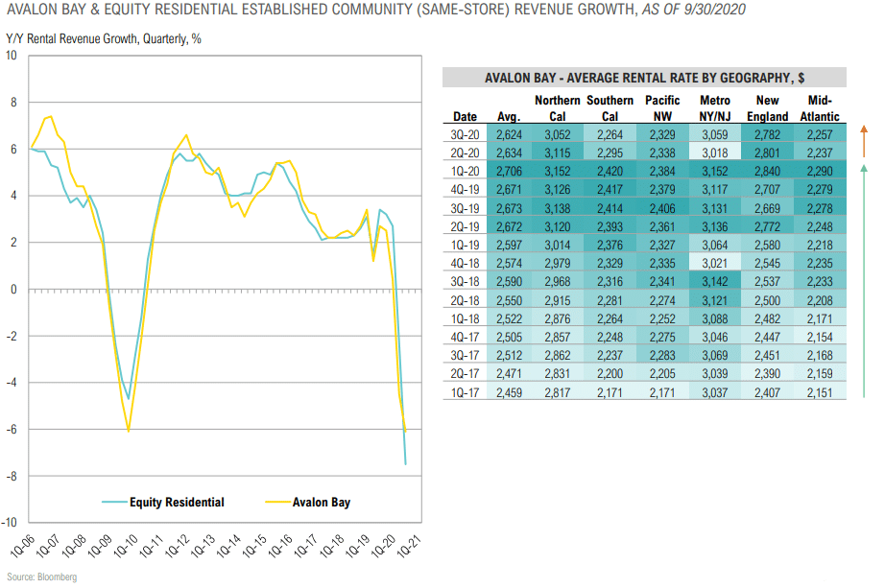The height and width of the screenshot is (588, 885).
Task: Click the 2,706 average cell for 1Q-20
Action: click(509, 172)
